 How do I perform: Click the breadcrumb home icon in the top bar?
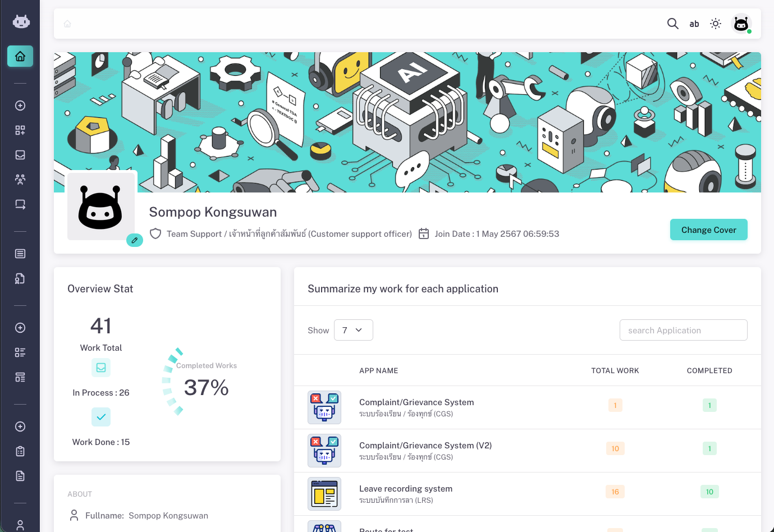(67, 24)
